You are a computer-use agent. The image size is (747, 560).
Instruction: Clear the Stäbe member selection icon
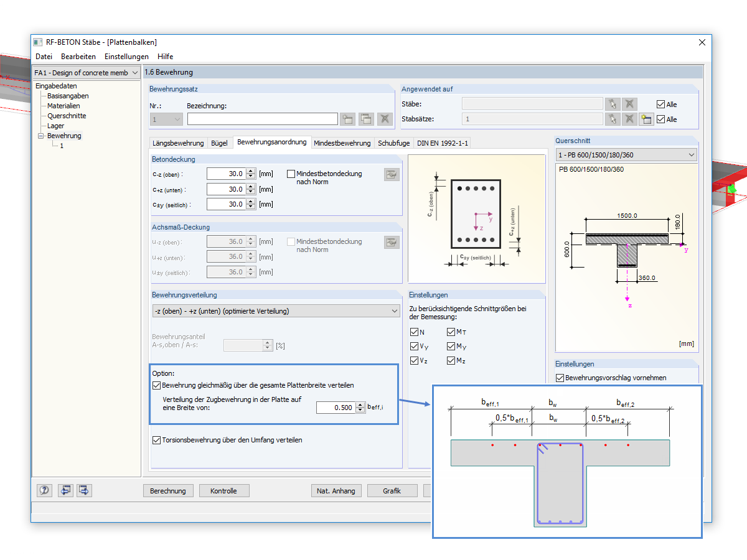click(x=630, y=104)
